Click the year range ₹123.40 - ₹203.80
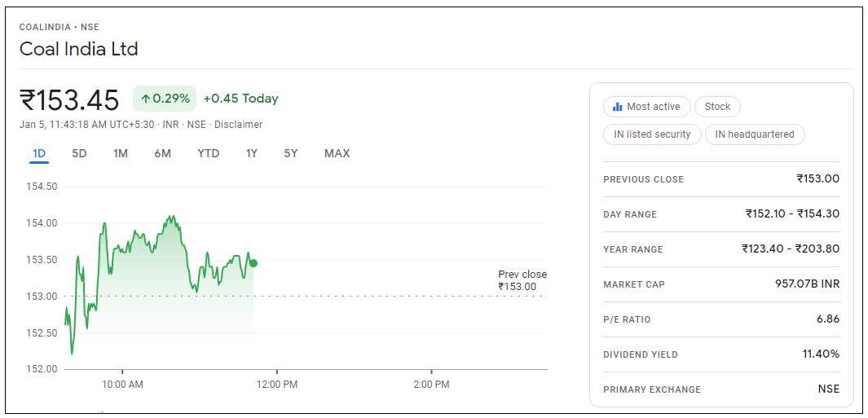This screenshot has height=418, width=868. pyautogui.click(x=791, y=249)
